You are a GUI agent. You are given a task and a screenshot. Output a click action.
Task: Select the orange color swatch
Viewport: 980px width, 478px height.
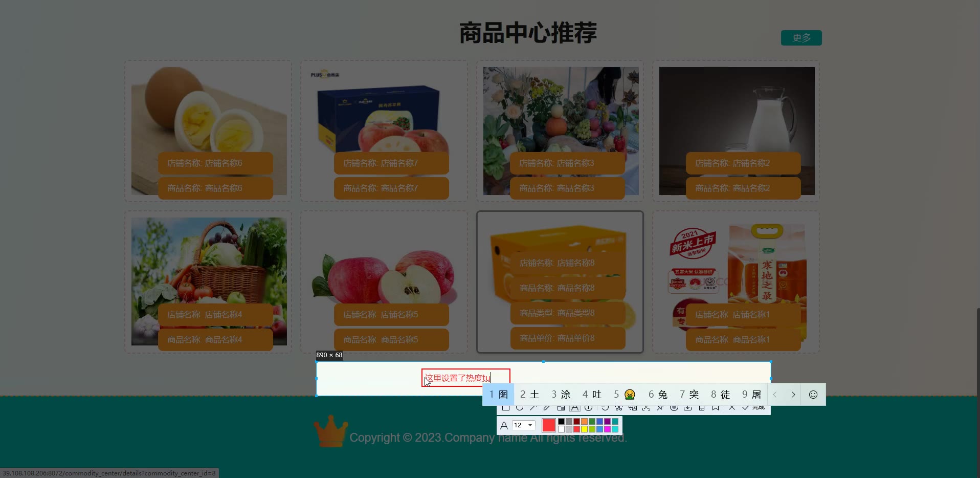tap(584, 422)
